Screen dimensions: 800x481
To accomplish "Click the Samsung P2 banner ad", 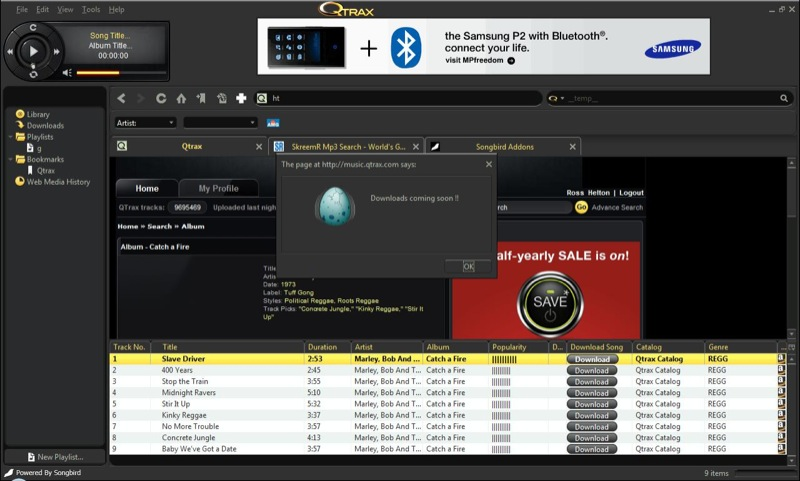I will tap(484, 46).
